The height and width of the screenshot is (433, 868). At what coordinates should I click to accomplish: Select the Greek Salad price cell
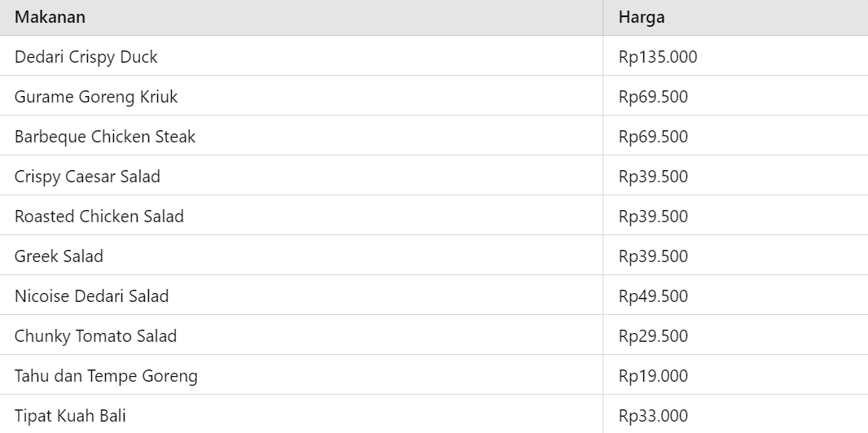653,256
